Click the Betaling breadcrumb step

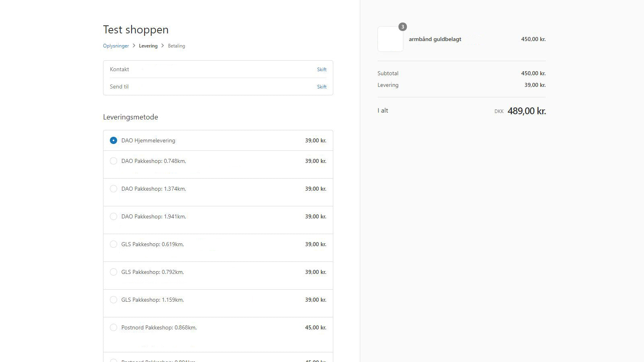(x=176, y=46)
